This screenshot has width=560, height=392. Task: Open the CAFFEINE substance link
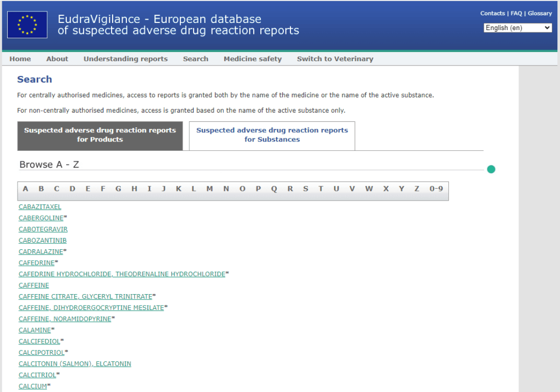point(34,285)
